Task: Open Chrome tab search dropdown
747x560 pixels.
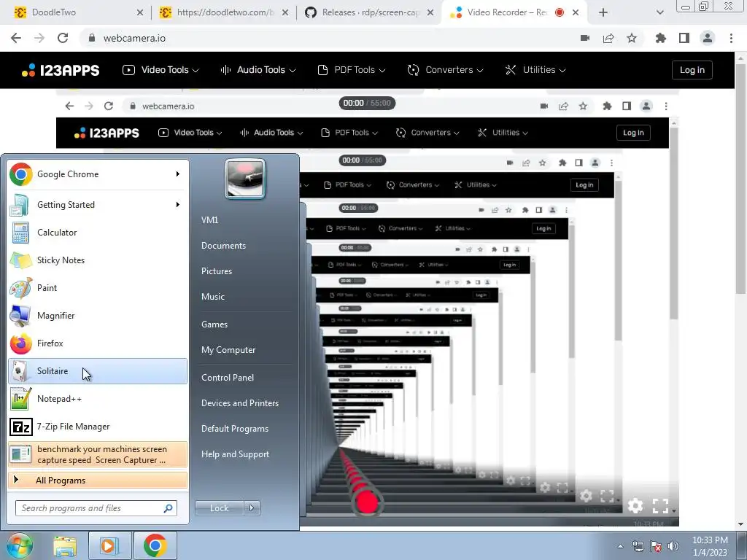Action: 659,12
